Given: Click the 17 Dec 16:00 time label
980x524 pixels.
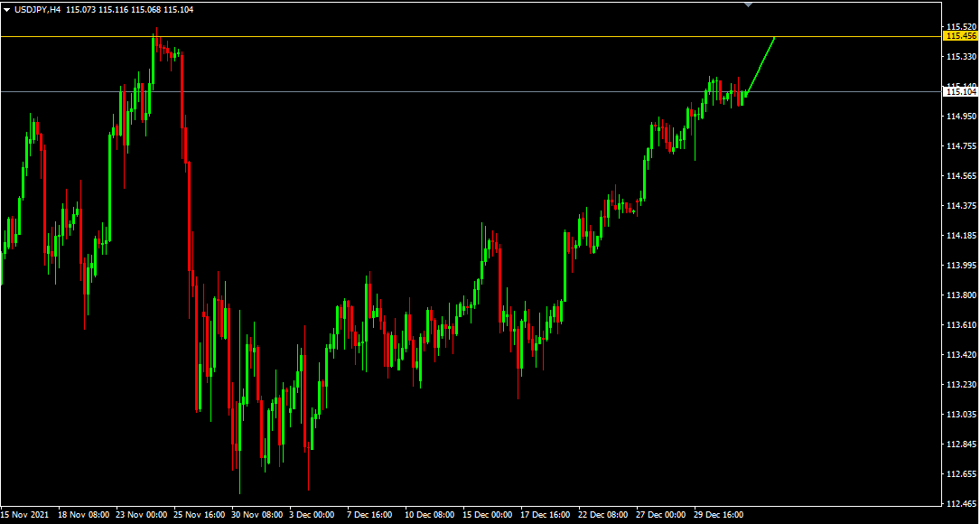Looking at the screenshot, I should (546, 515).
